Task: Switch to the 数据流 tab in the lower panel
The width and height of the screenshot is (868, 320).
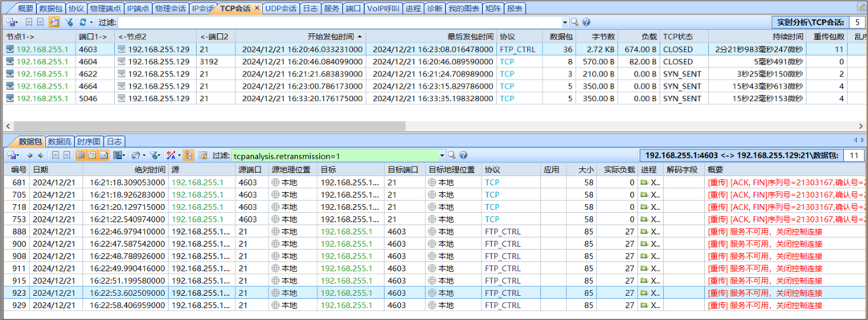Action: click(x=59, y=141)
